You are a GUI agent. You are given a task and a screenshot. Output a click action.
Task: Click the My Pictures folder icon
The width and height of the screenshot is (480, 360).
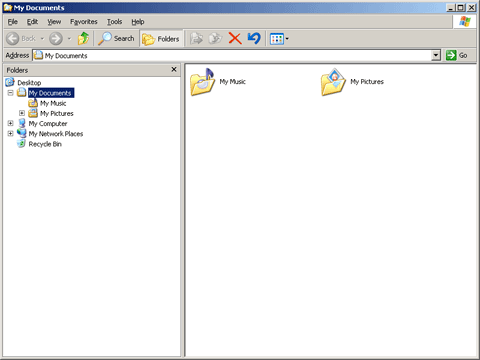pos(333,82)
